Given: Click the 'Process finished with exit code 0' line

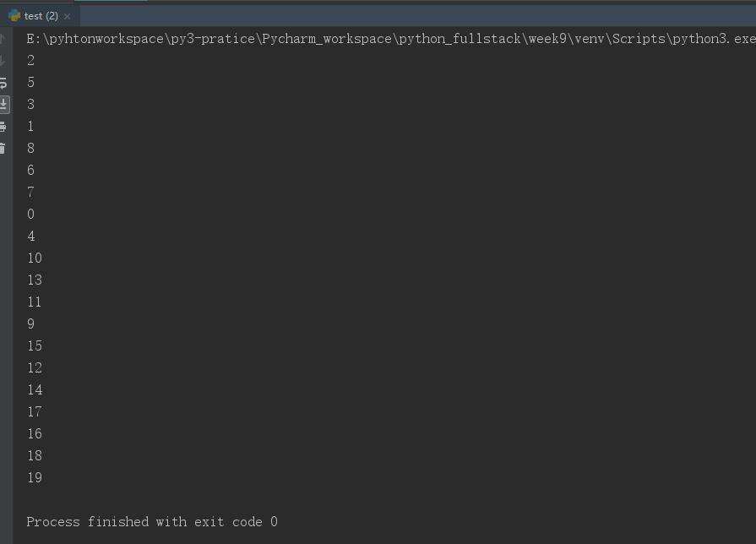Looking at the screenshot, I should point(152,522).
